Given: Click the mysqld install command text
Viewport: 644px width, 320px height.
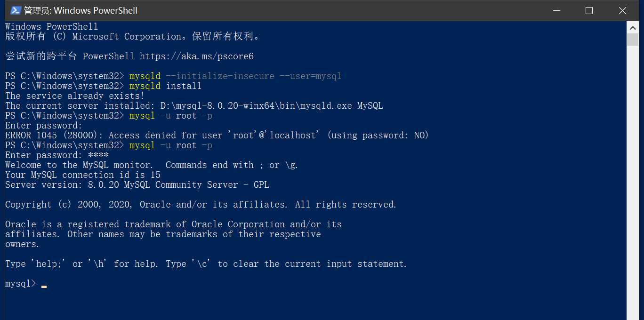Looking at the screenshot, I should pos(165,86).
